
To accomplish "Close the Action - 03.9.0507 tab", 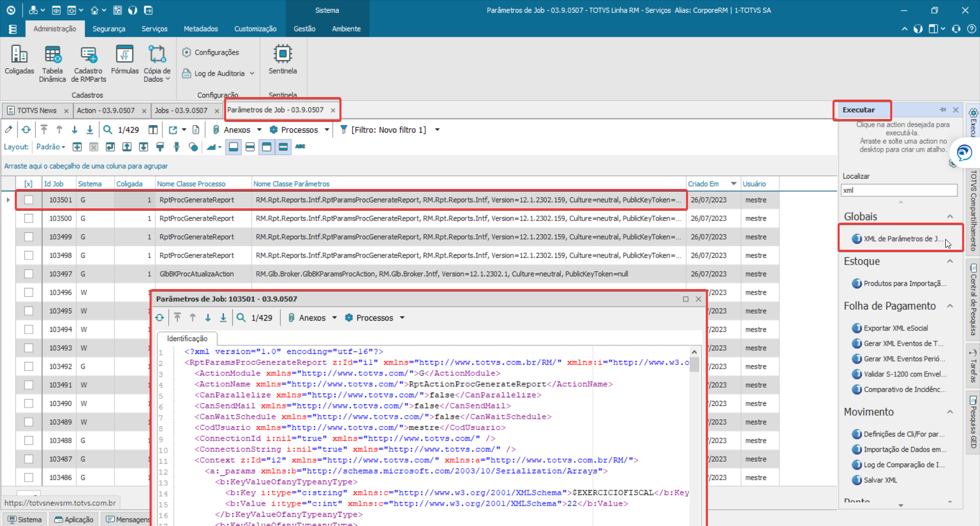I will (144, 111).
